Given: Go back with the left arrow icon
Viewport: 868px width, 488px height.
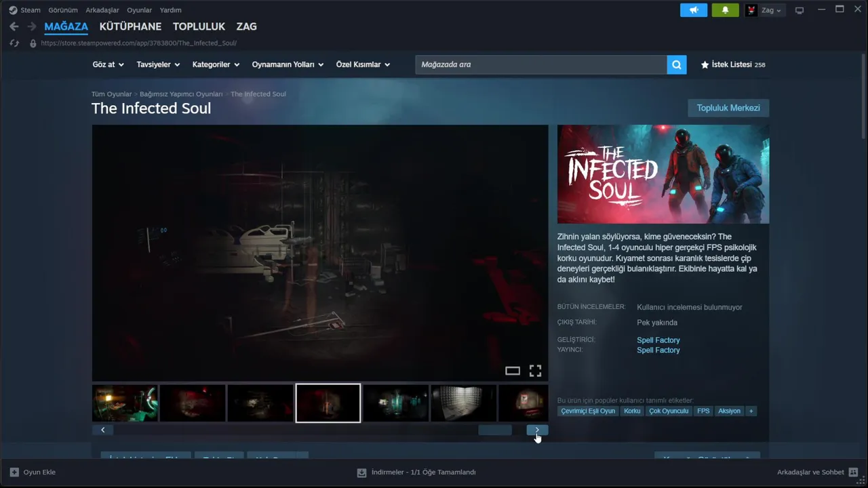Looking at the screenshot, I should point(14,26).
